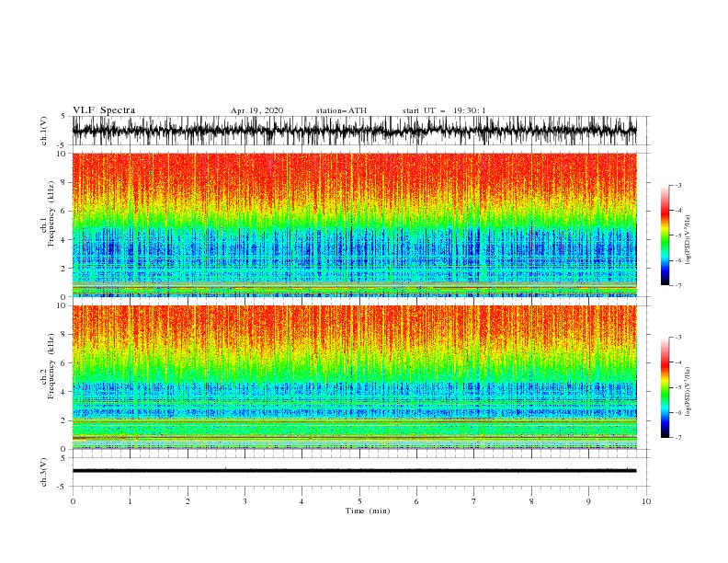Click the ch.2 color bar "log(PSD)(V²/Hz)" label

(x=688, y=391)
